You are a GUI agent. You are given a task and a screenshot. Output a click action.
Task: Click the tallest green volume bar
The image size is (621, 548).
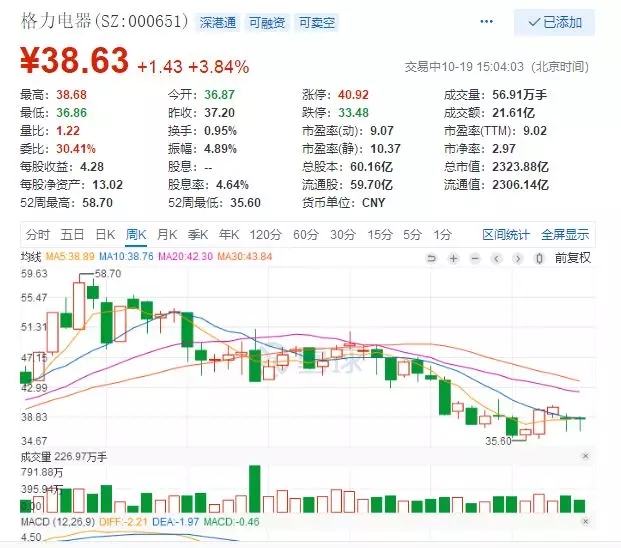(255, 489)
